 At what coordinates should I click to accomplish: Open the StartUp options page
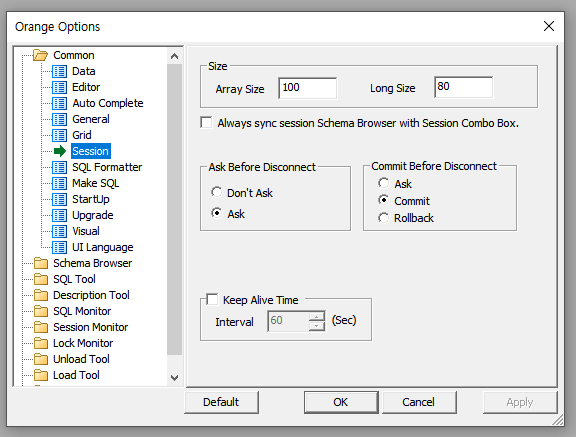click(91, 199)
